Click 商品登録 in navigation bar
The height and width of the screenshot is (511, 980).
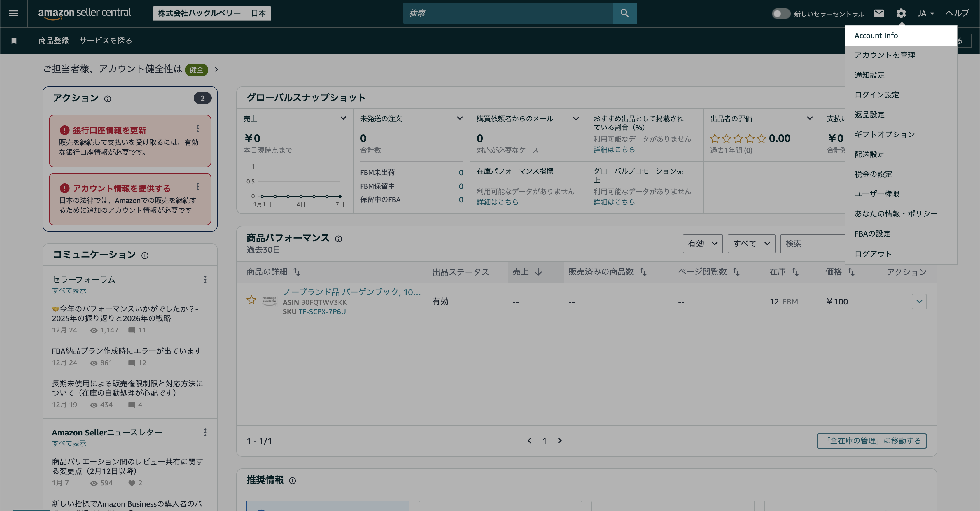pos(54,41)
